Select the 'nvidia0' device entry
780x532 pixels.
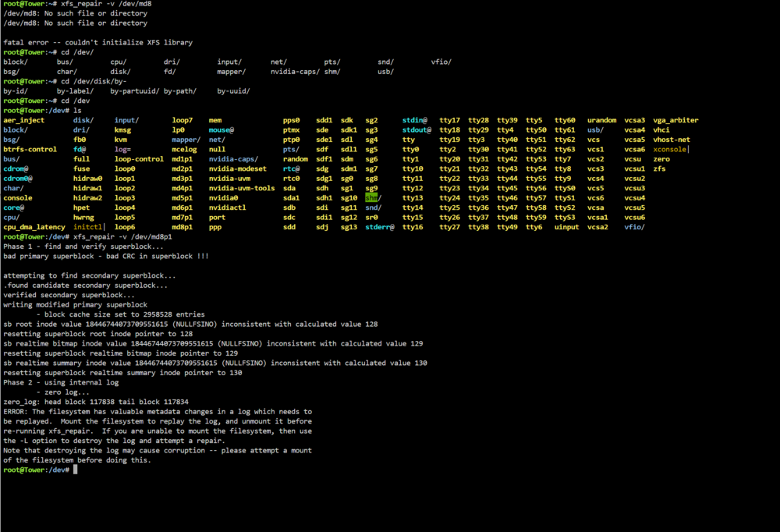(223, 197)
